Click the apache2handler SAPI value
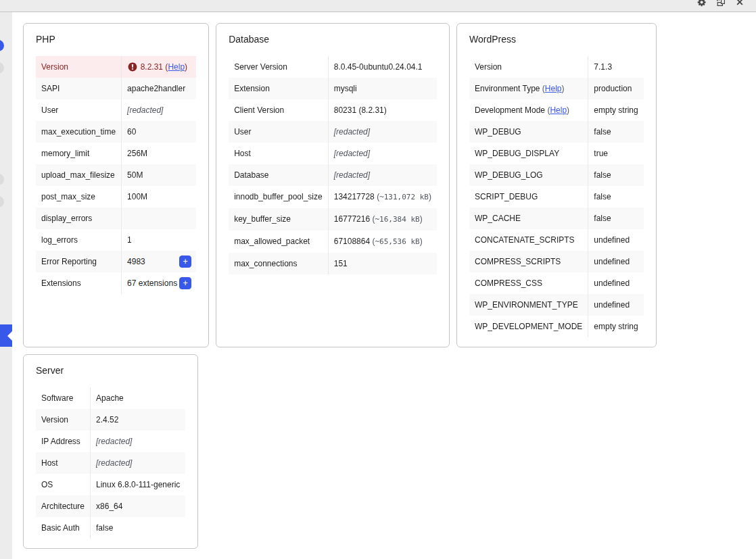Image resolution: width=756 pixels, height=559 pixels. (156, 89)
